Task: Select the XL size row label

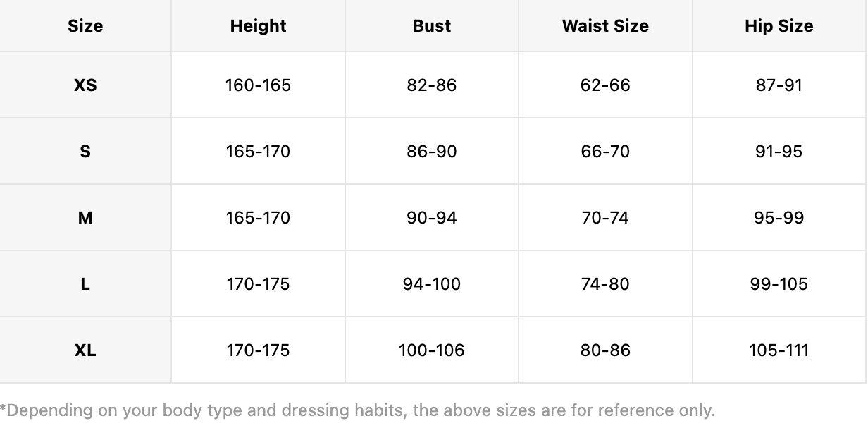Action: (x=85, y=350)
